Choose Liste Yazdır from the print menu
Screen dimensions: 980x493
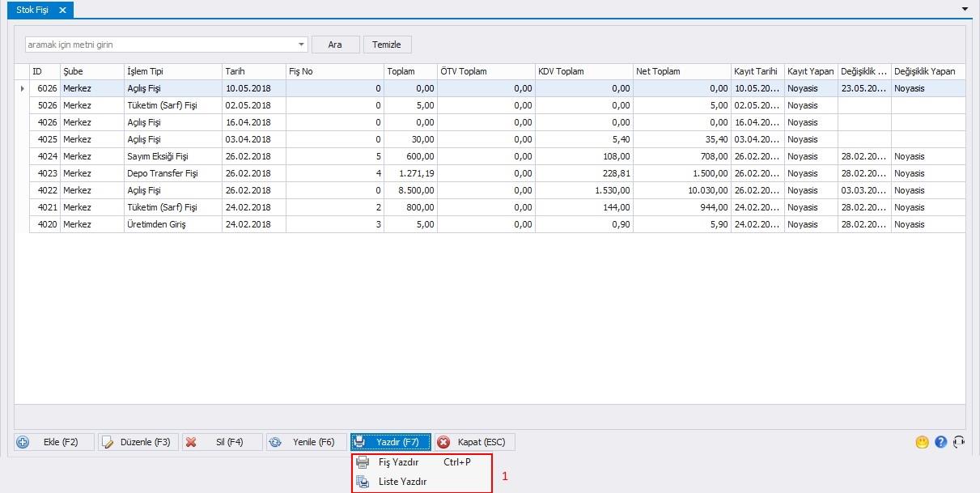tap(422, 482)
